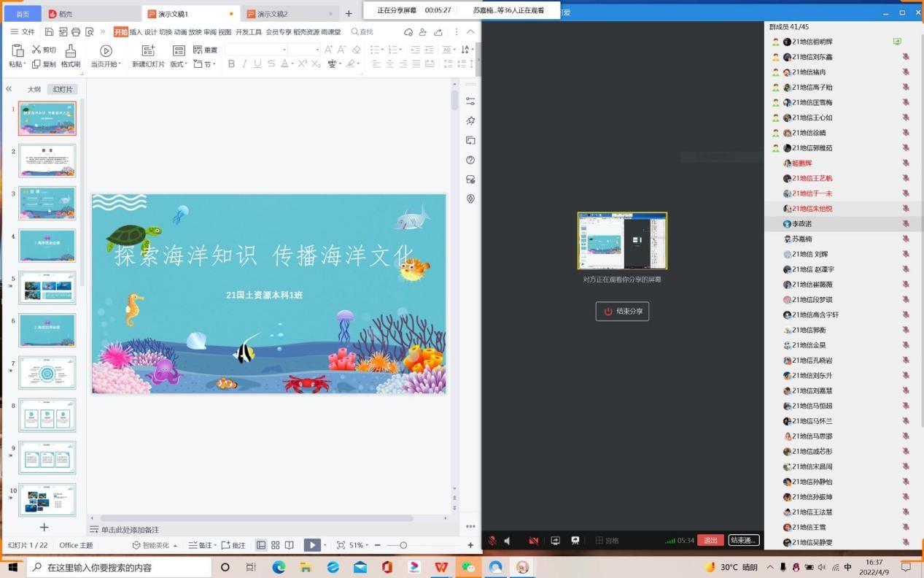
Task: Click the speaker volume icon in call toolbar
Action: (x=508, y=541)
